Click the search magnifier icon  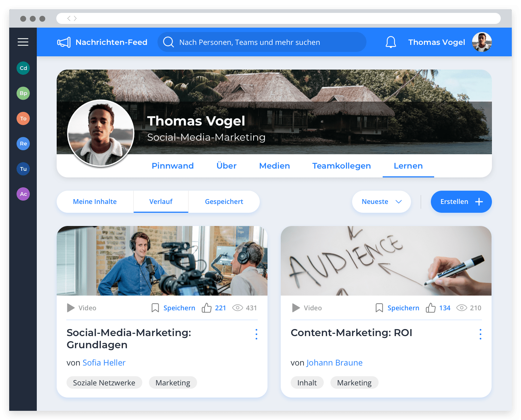(x=169, y=42)
